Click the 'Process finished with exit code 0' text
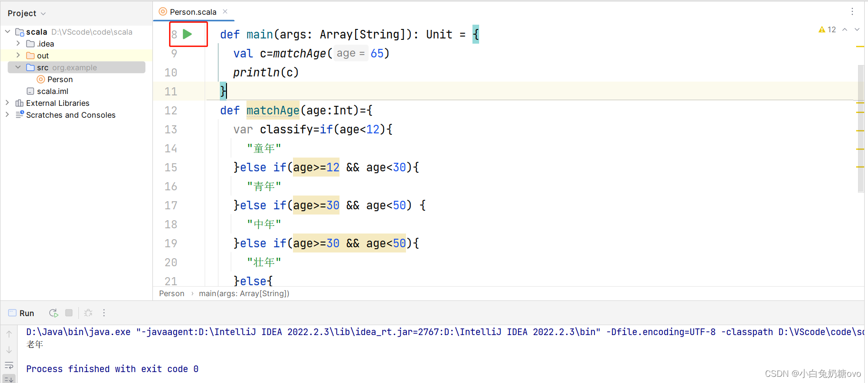This screenshot has height=383, width=868. point(113,369)
